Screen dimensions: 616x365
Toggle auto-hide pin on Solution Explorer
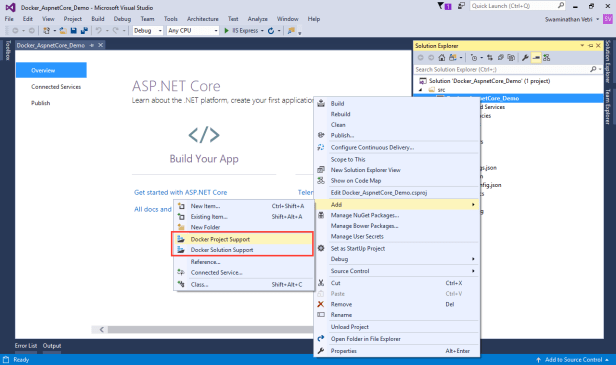[x=590, y=46]
